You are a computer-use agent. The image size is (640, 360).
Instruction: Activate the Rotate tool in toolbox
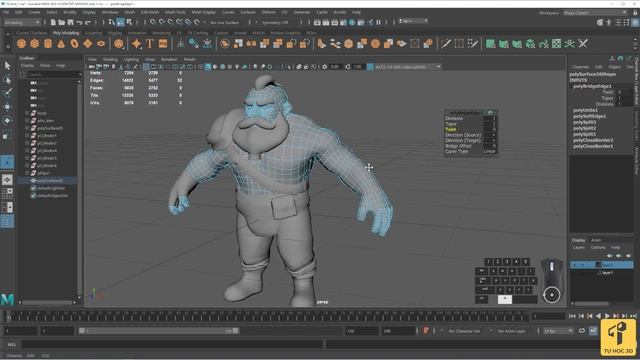[7, 120]
